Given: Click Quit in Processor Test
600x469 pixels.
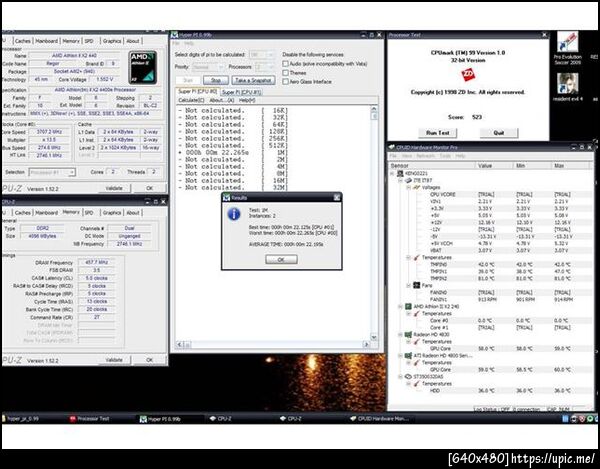Looking at the screenshot, I should tap(499, 133).
